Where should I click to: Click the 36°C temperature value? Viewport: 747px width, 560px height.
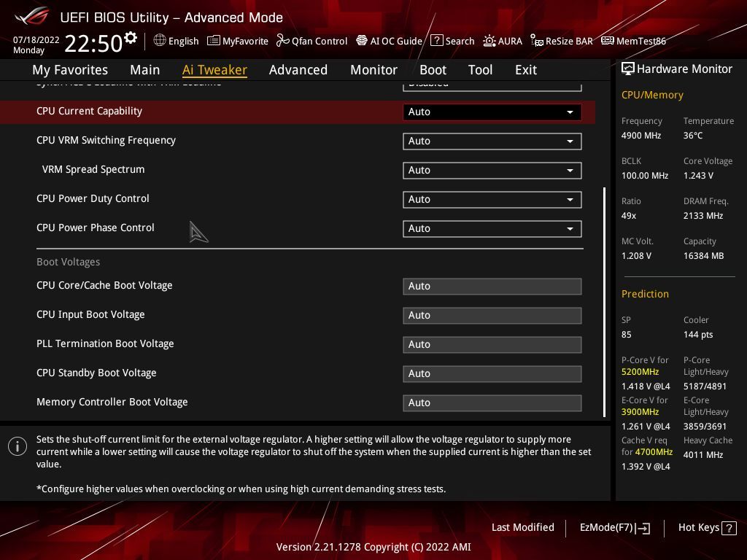[693, 135]
